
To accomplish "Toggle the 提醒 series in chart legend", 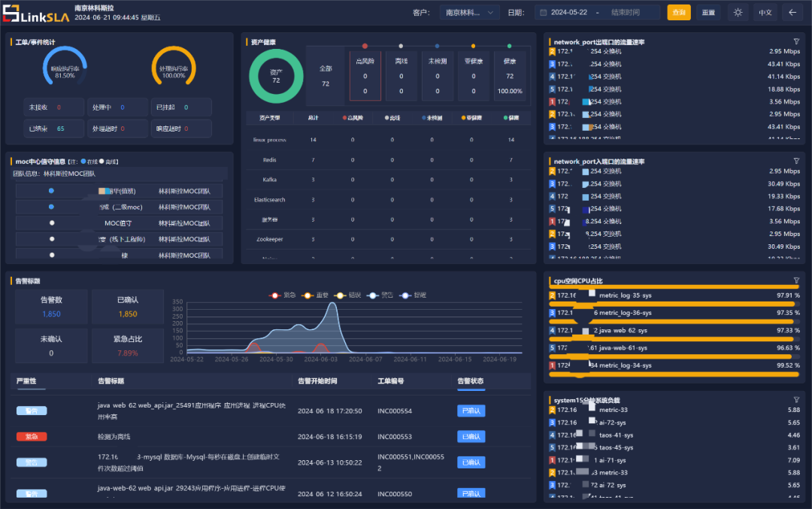I will point(413,295).
